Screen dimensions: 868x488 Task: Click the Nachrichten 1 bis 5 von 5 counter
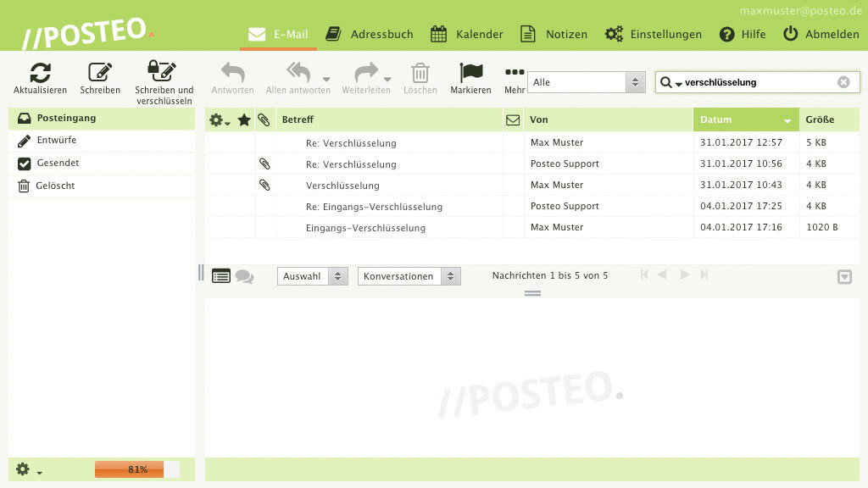550,275
